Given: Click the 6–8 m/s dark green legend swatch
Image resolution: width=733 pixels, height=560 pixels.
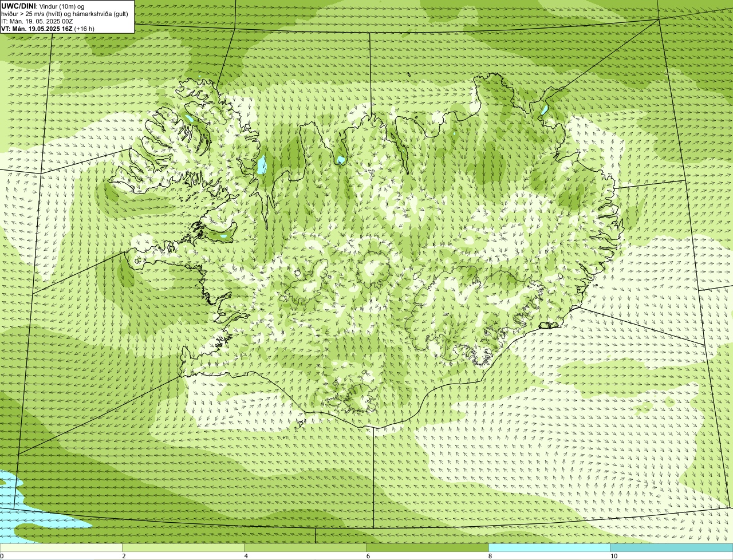Looking at the screenshot, I should (427, 548).
